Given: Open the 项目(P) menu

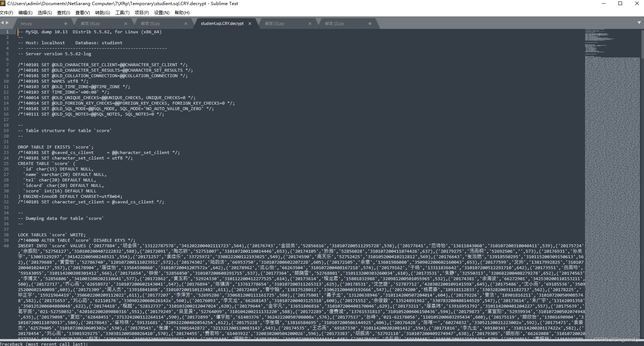Looking at the screenshot, I should (x=142, y=13).
